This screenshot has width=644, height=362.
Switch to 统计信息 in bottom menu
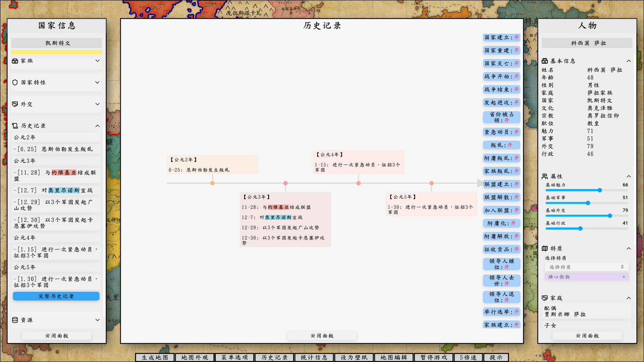point(314,357)
